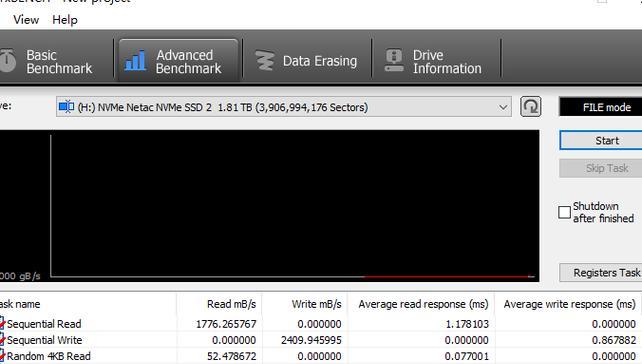Select the Sequential Write row label
The image size is (642, 364).
[x=45, y=340]
